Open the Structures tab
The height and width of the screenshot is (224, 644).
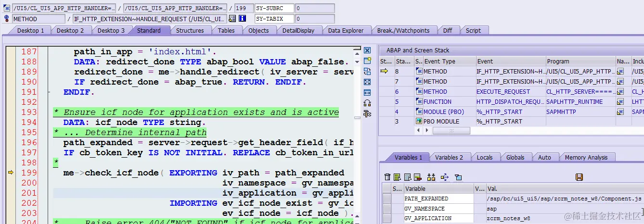(x=190, y=31)
